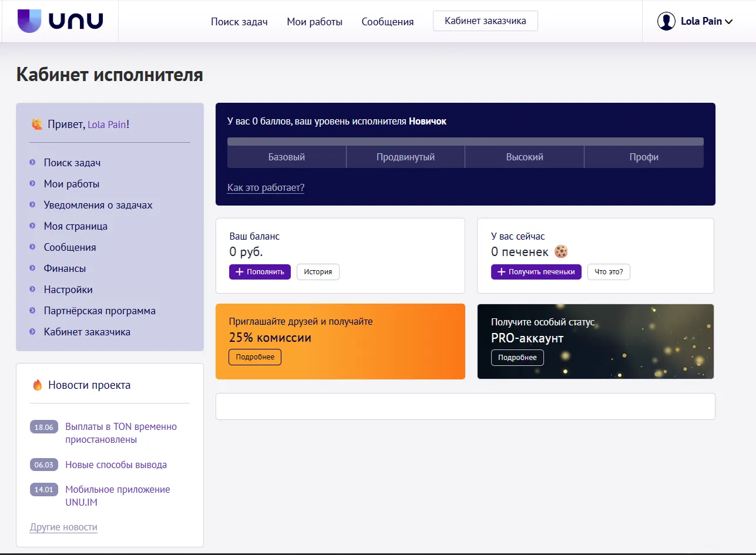Screen dimensions: 756x555
Task: Click the Продвинутый level segment
Action: tap(405, 157)
